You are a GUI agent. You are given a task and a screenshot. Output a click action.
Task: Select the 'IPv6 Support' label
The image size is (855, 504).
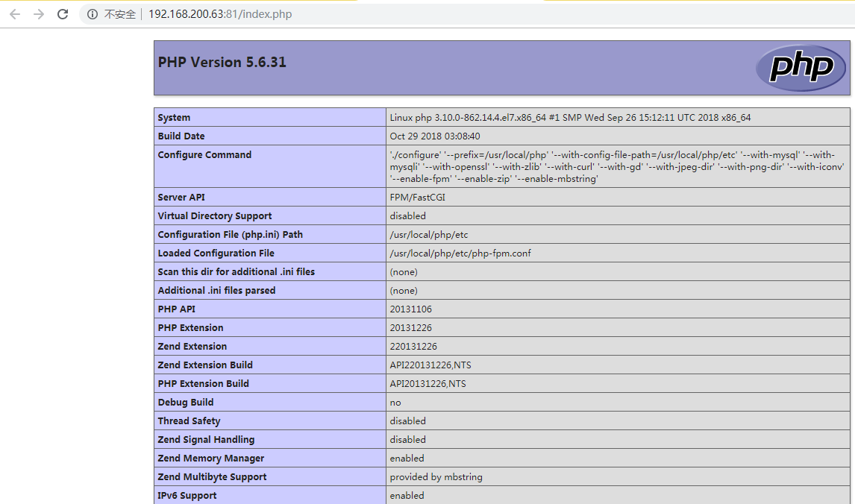tap(187, 495)
